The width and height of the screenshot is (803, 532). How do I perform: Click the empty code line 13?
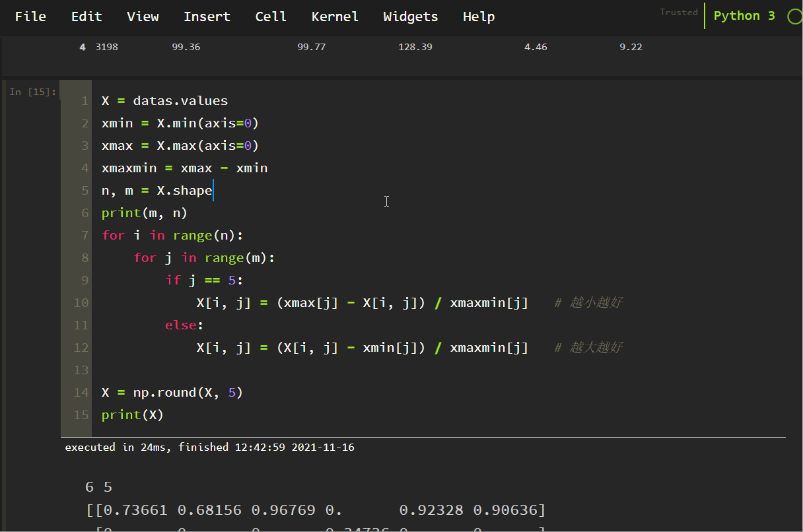pyautogui.click(x=264, y=370)
